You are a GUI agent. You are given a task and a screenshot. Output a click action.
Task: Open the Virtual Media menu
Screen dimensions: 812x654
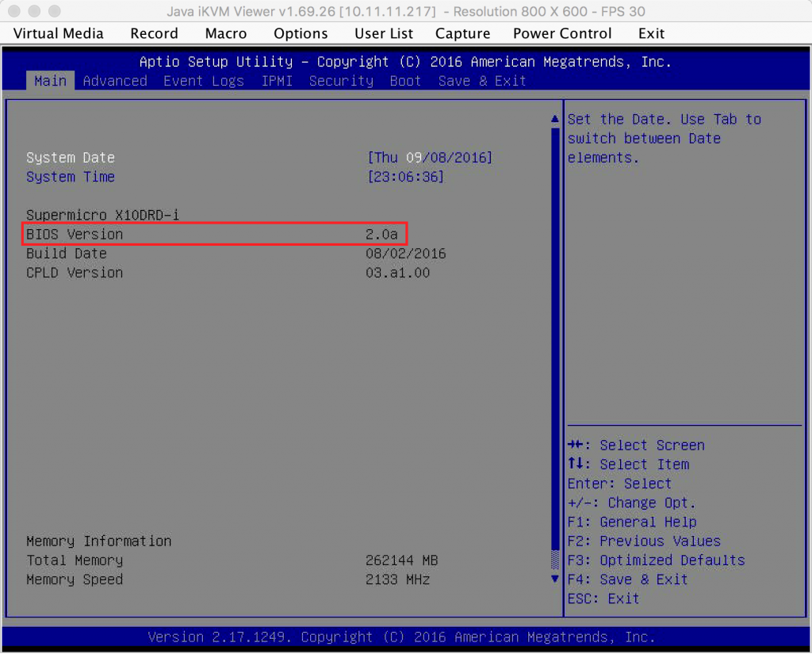pyautogui.click(x=59, y=33)
